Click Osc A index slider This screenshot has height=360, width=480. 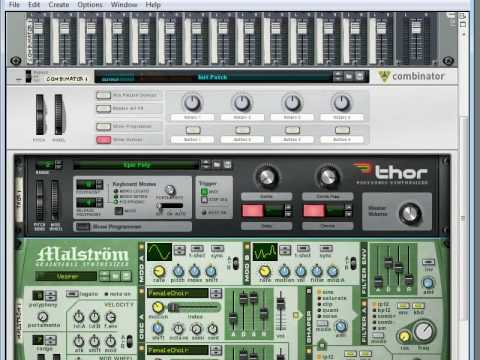[x=194, y=307]
